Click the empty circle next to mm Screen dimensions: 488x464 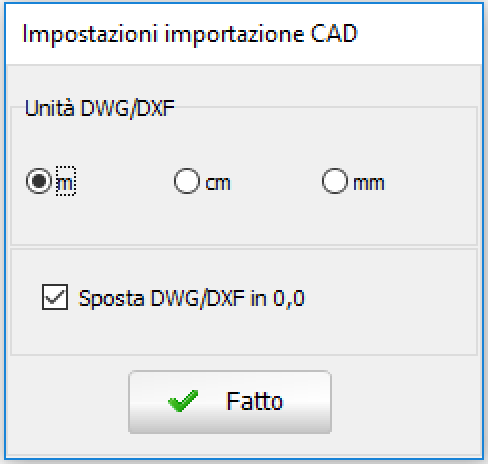(335, 181)
